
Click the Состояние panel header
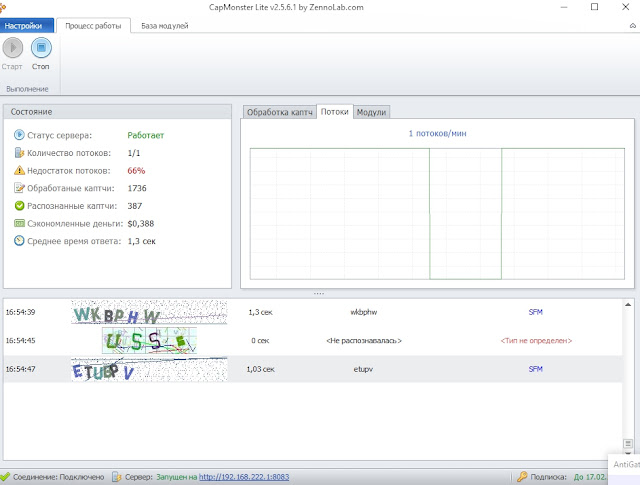pos(118,112)
